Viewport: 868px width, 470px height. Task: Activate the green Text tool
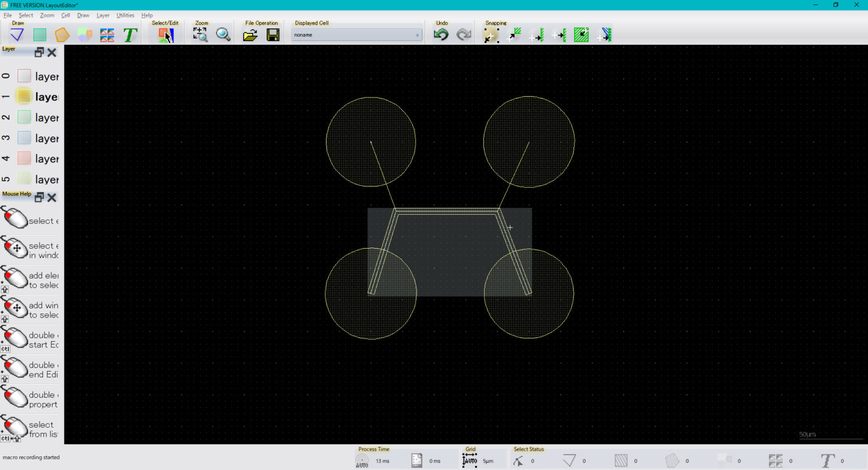coord(130,35)
